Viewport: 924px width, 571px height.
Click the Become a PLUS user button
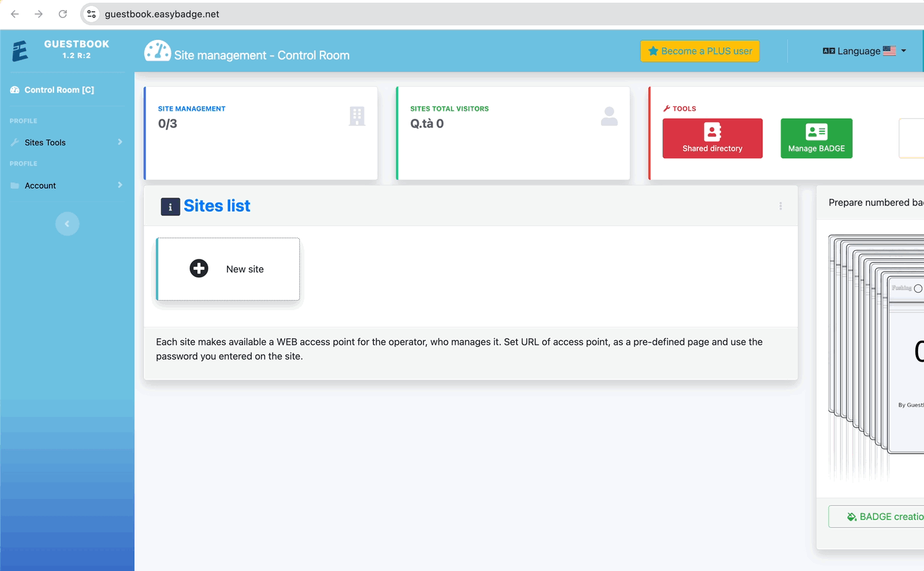click(x=700, y=51)
